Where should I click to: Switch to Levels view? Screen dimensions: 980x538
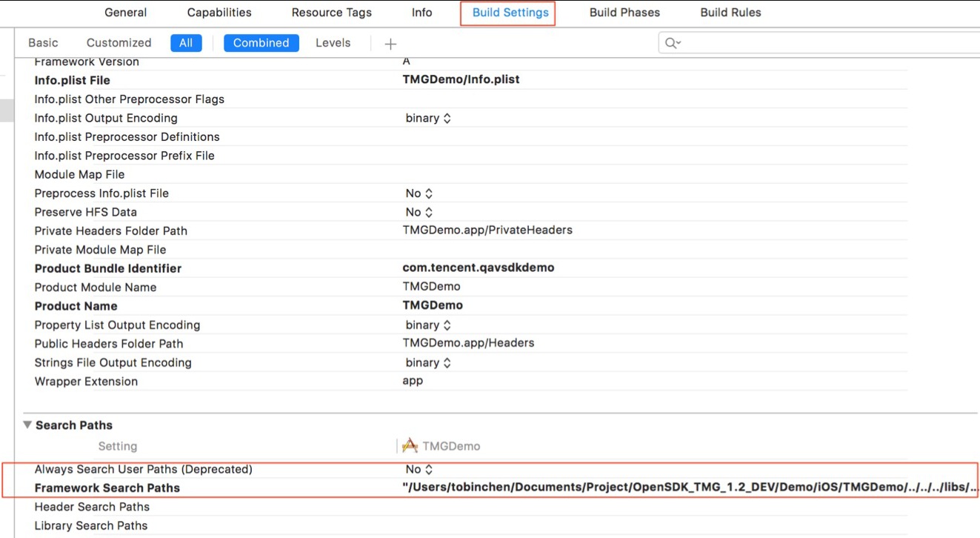333,43
